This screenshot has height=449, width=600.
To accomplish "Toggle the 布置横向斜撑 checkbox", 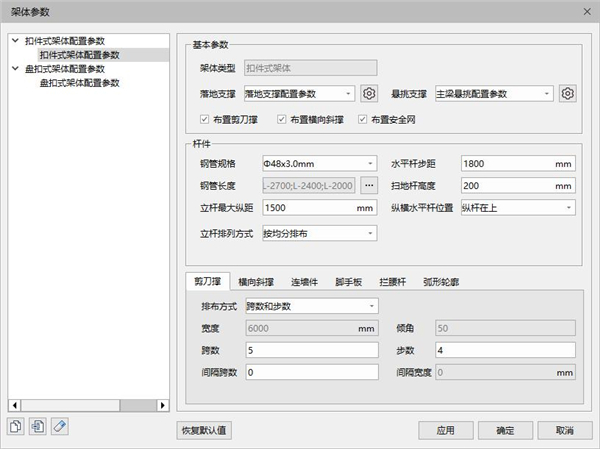I will tap(282, 120).
